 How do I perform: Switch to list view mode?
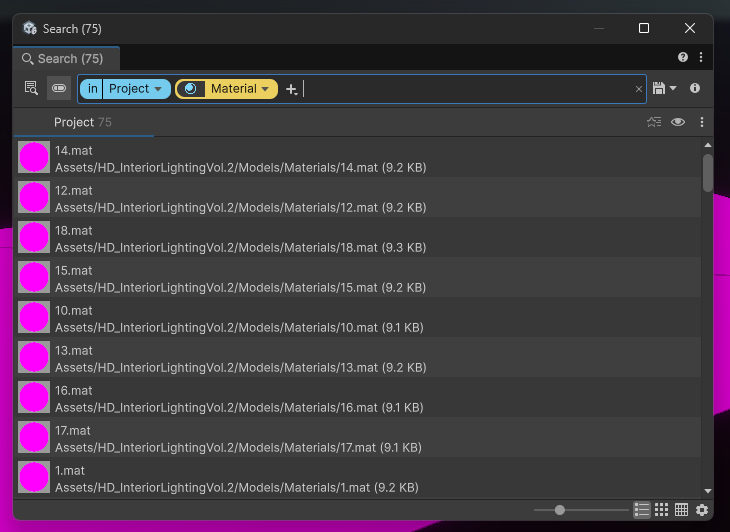[642, 510]
